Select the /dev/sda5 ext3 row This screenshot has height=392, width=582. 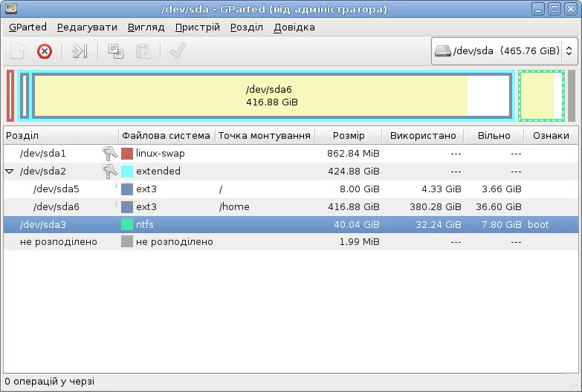pos(291,189)
